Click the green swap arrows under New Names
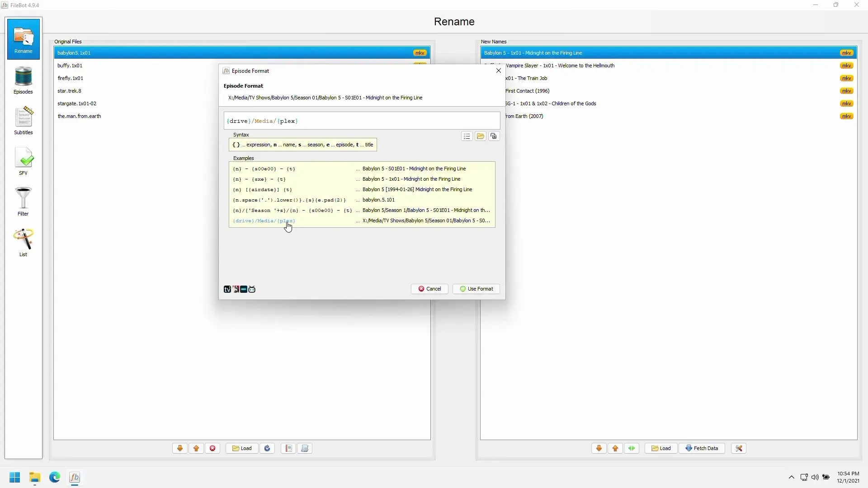The height and width of the screenshot is (488, 868). click(632, 448)
